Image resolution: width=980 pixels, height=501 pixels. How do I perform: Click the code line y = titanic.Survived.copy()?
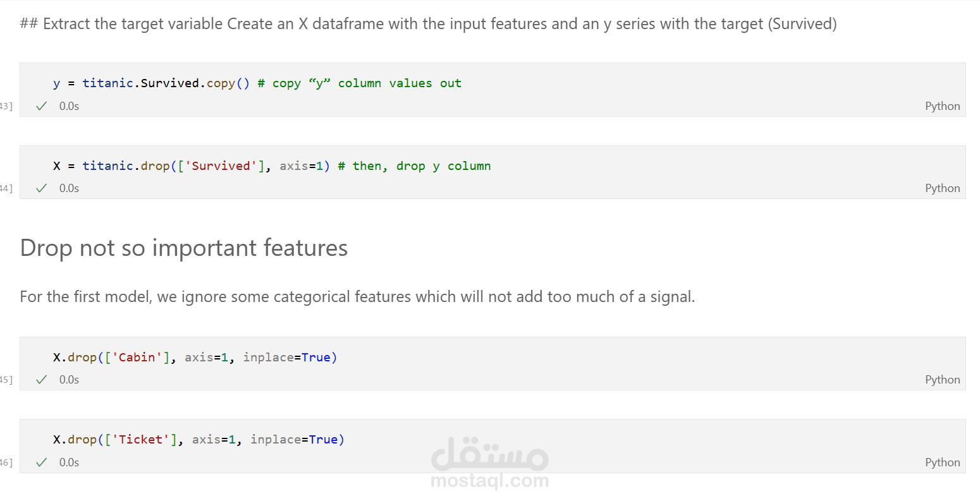[x=151, y=83]
